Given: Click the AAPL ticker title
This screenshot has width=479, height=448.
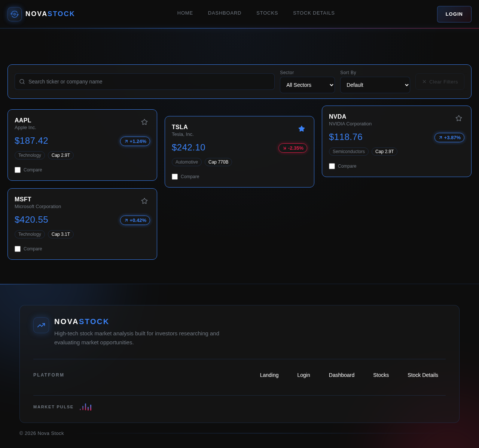Looking at the screenshot, I should point(23,121).
